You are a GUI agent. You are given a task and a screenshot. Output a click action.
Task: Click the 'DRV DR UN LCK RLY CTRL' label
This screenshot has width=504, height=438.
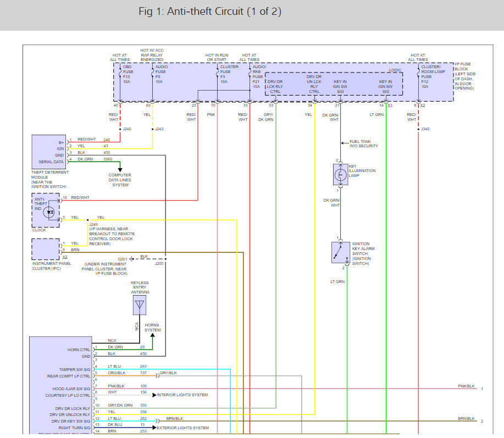pyautogui.click(x=314, y=84)
